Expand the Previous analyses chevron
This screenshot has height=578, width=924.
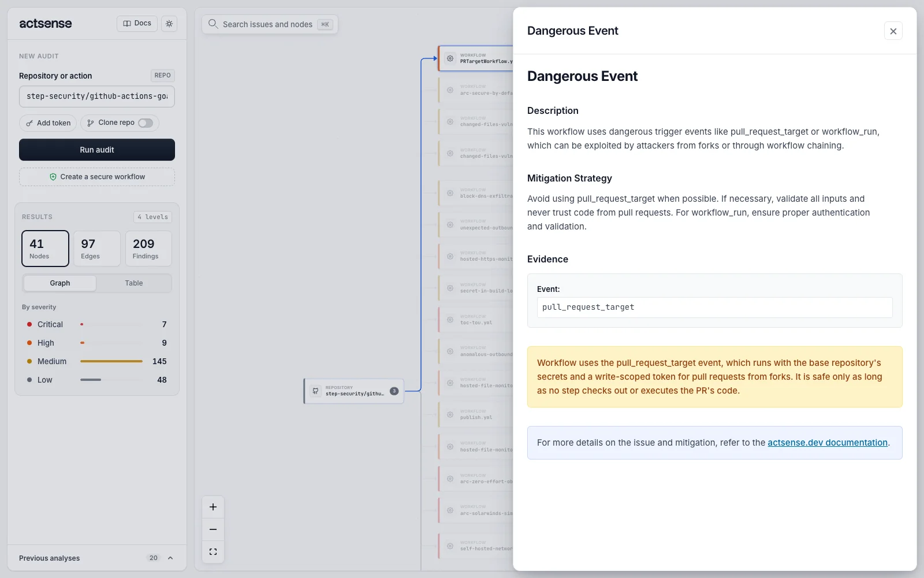(170, 558)
